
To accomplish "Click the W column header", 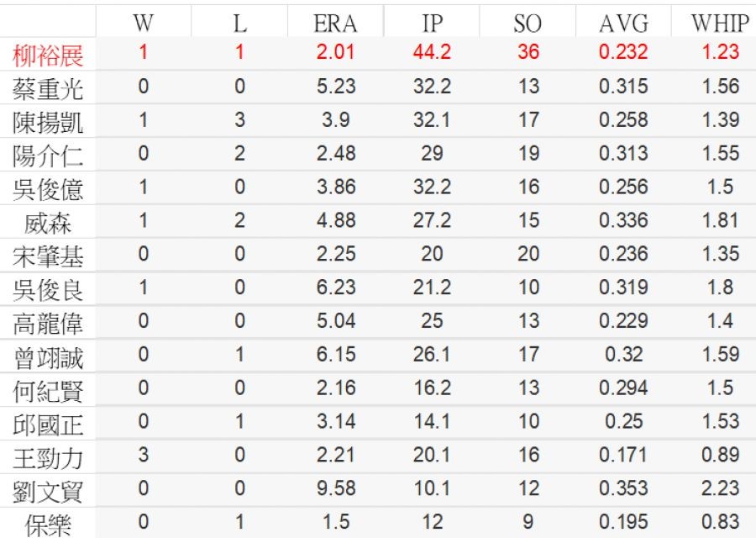I will (x=144, y=24).
